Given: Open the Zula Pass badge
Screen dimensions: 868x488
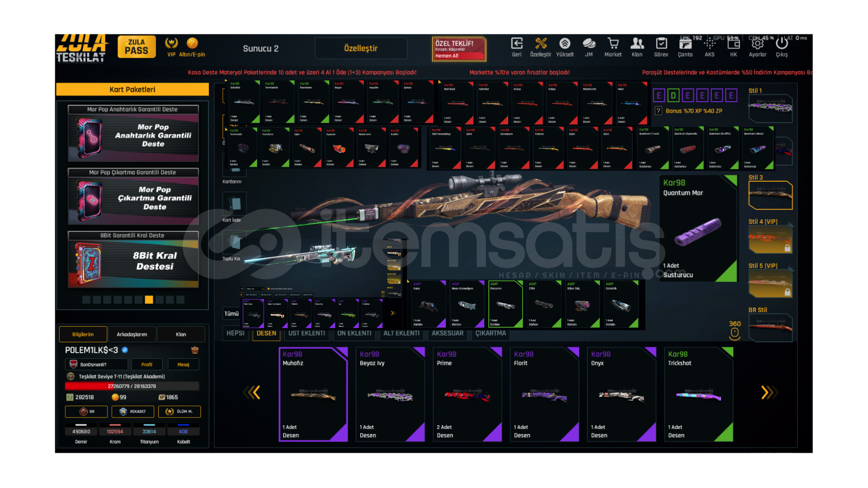Looking at the screenshot, I should pos(137,47).
